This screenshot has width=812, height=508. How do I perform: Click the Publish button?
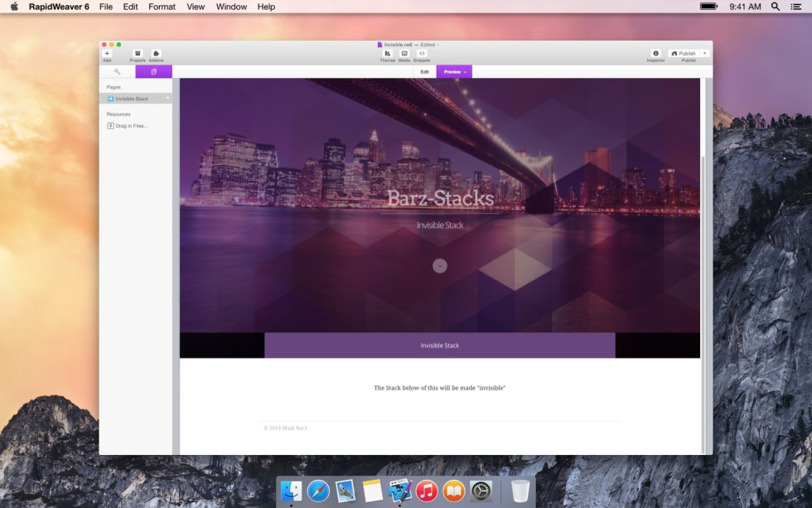coord(684,53)
